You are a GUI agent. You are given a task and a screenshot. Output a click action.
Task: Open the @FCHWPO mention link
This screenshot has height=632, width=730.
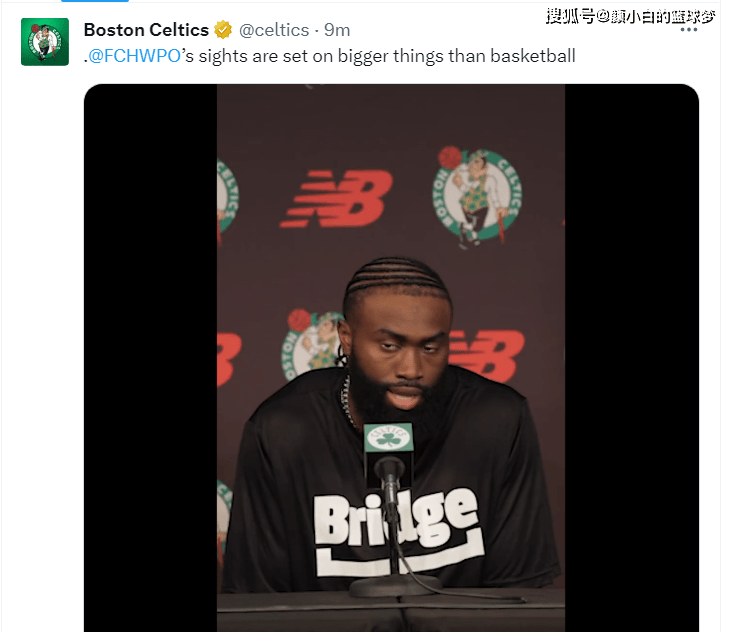134,56
